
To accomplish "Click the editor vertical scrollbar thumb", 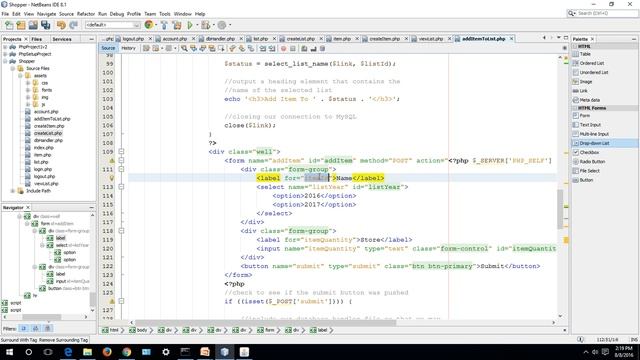I will coord(560,209).
